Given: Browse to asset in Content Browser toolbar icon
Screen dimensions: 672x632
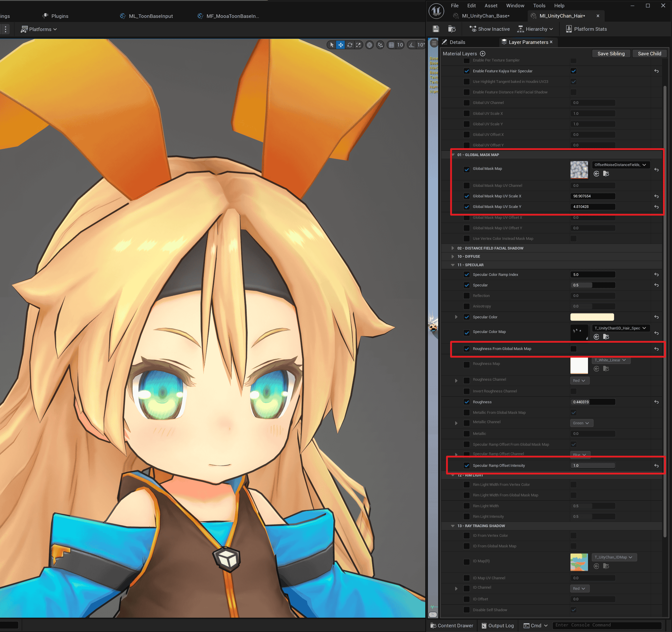Looking at the screenshot, I should [x=452, y=29].
